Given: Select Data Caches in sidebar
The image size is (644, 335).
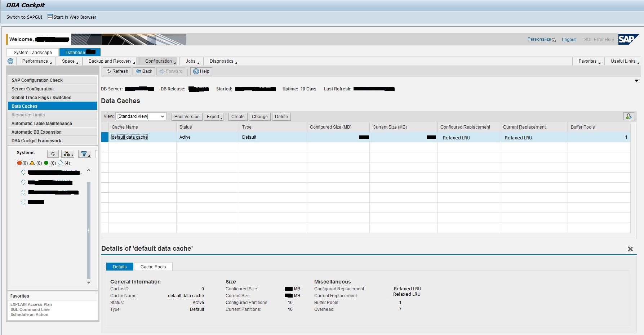Looking at the screenshot, I should point(53,106).
